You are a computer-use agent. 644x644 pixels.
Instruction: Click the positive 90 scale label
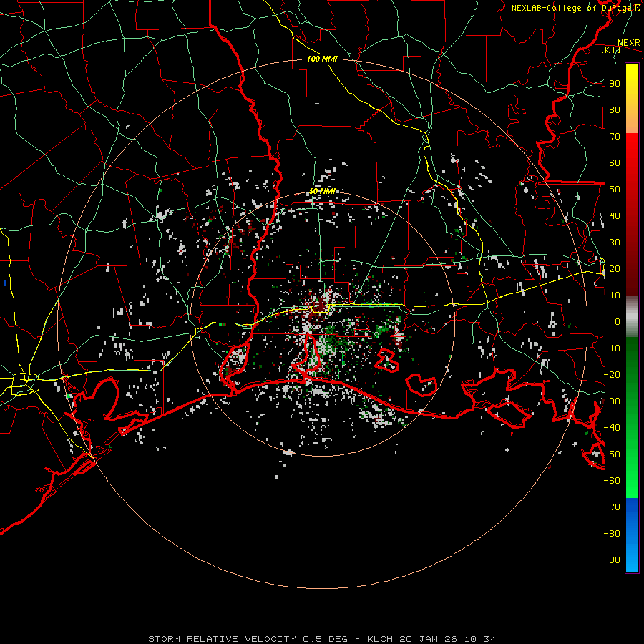[x=615, y=84]
